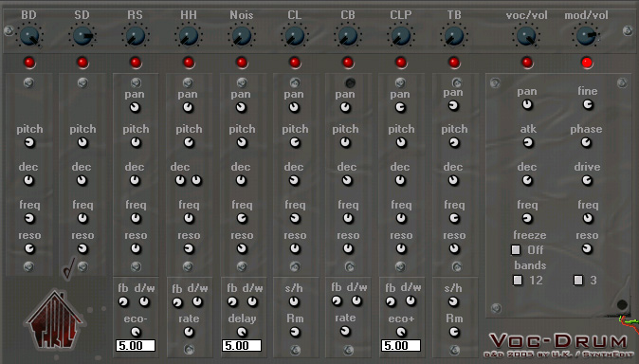The height and width of the screenshot is (364, 639).
Task: Toggle the red LED under SD
Action: click(x=82, y=63)
